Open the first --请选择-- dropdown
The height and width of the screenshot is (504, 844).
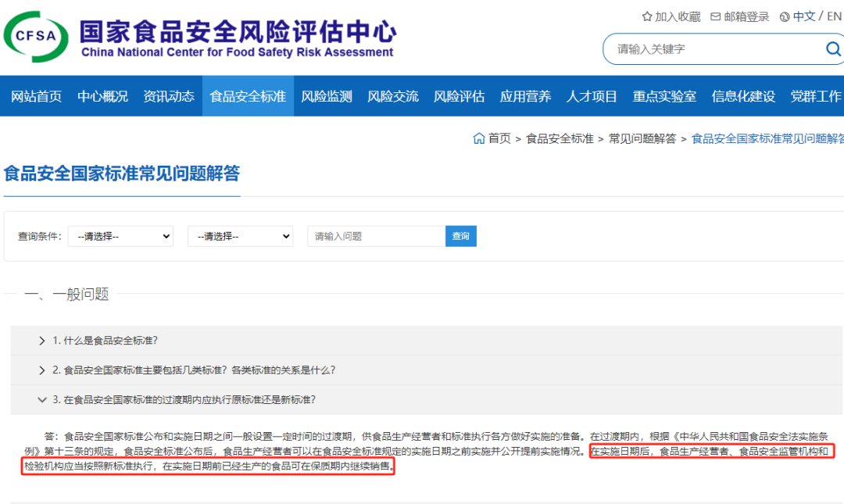pyautogui.click(x=120, y=236)
